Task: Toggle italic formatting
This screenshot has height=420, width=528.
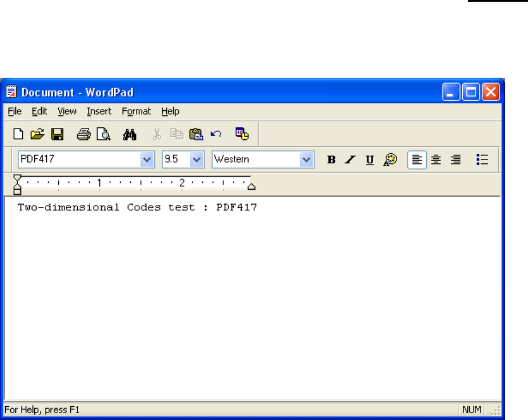Action: click(x=350, y=159)
